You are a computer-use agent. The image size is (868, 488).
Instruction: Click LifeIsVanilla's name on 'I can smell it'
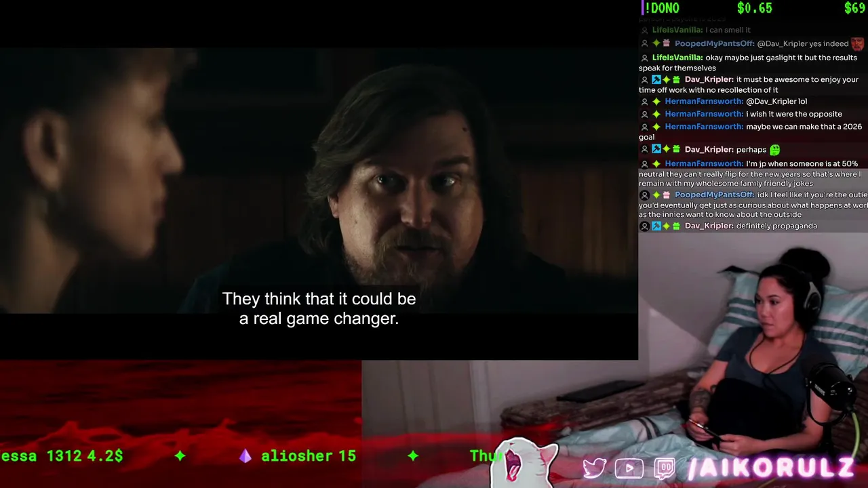point(677,30)
